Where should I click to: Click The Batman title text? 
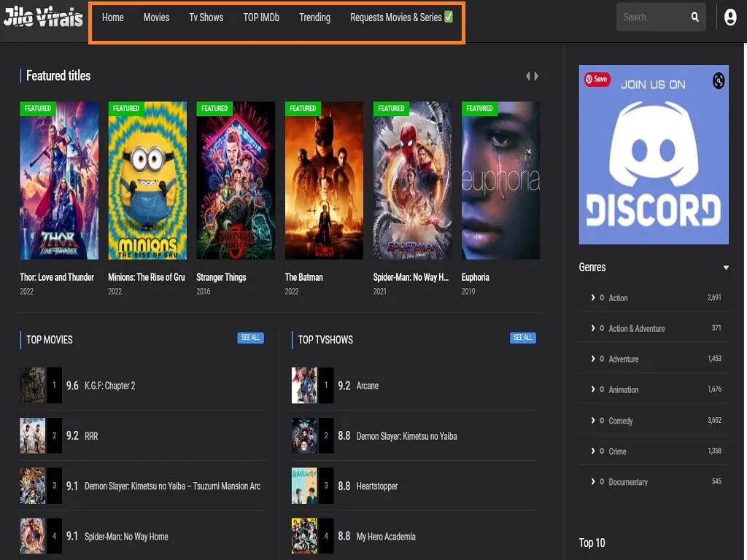(303, 277)
